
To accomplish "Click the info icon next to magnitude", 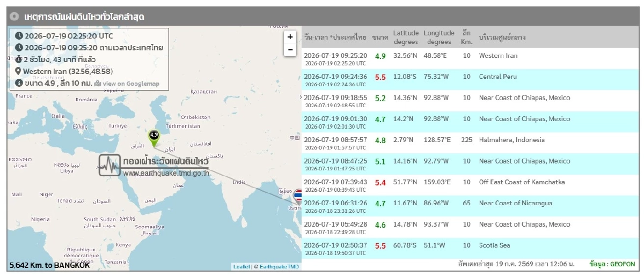I will click(19, 83).
